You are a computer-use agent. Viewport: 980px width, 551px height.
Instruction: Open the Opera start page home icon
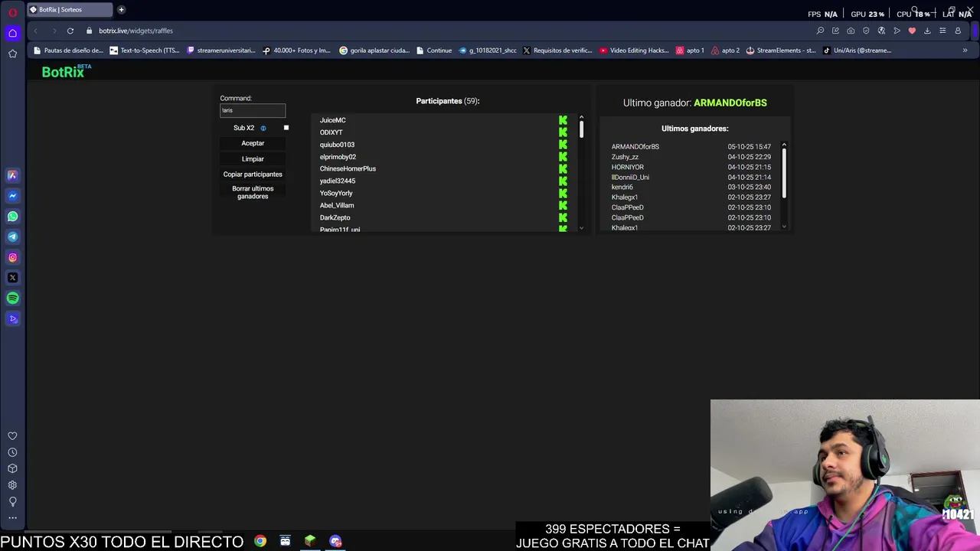click(x=12, y=33)
